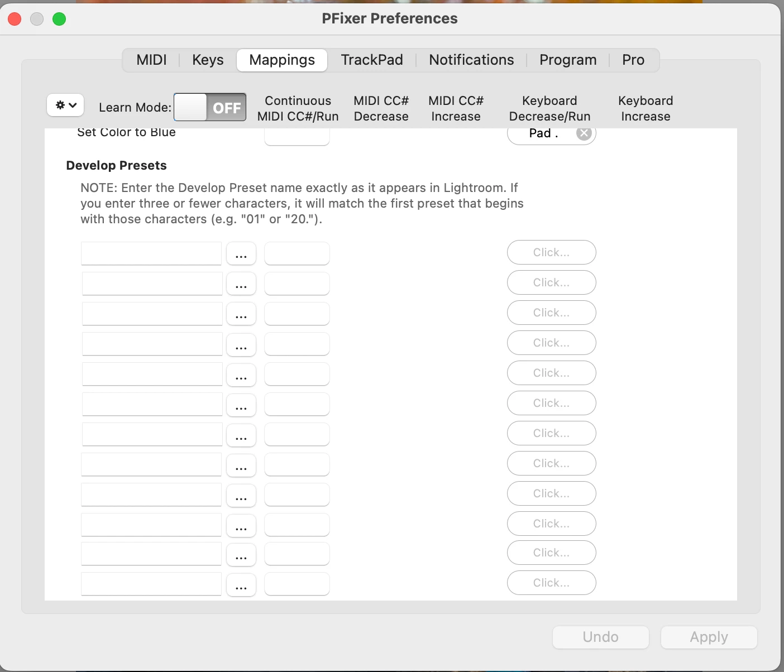Click the first Develop Preset name field
Screen dimensions: 784x672
[151, 253]
